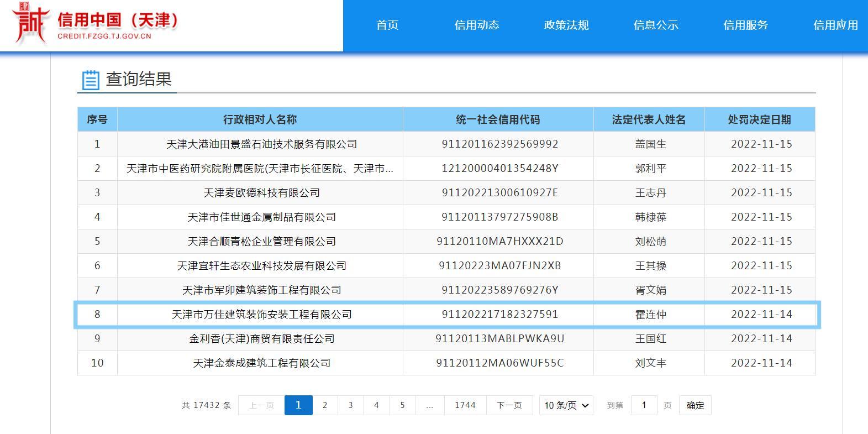This screenshot has height=434, width=868.
Task: Open 天津市万佳建筑装饰安装工程有限公司 record
Action: point(262,315)
